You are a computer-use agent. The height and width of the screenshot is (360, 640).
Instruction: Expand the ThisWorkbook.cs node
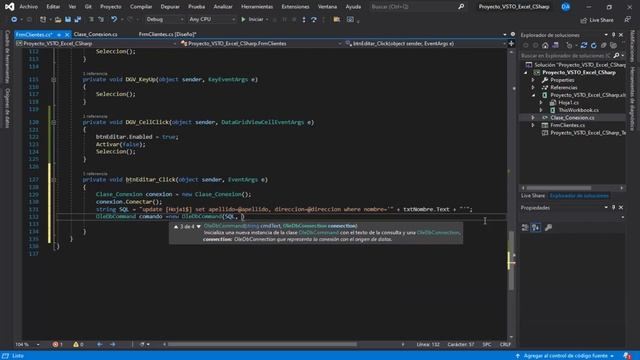point(541,110)
